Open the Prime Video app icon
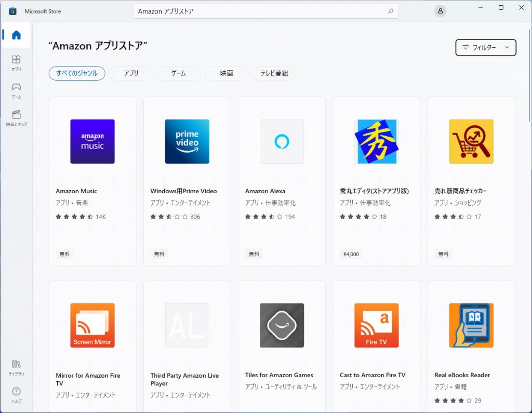Viewport: 532px width, 413px height. pos(187,141)
